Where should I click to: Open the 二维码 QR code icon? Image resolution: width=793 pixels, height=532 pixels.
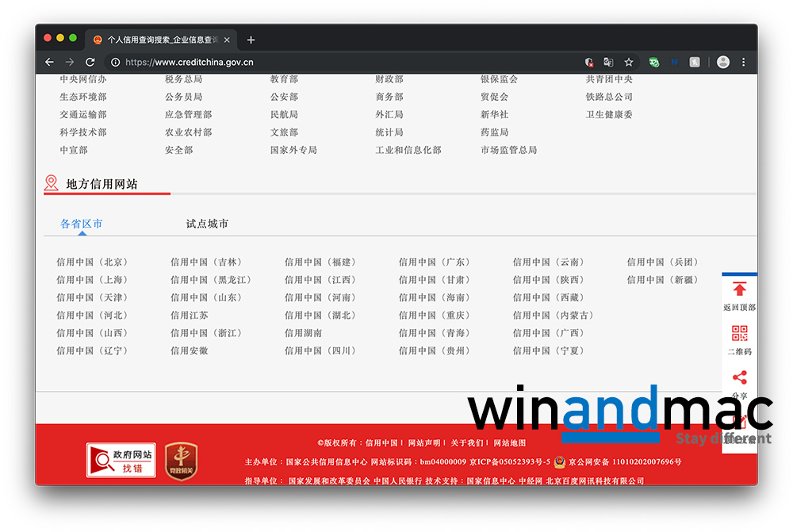point(739,334)
